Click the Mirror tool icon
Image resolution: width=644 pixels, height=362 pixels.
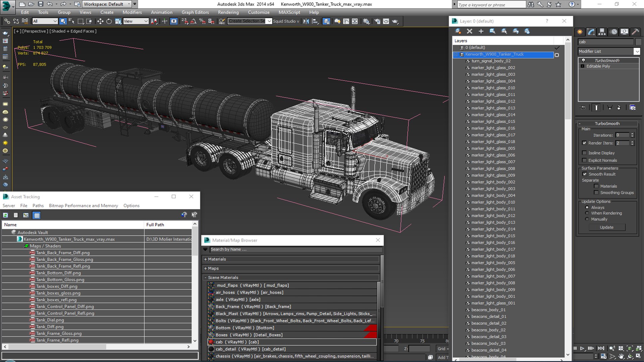306,21
